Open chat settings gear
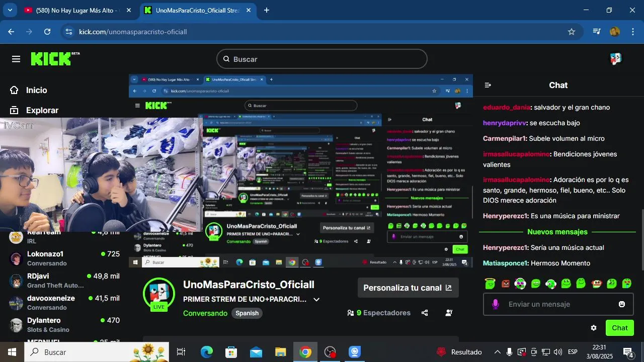This screenshot has height=362, width=644. point(594,328)
